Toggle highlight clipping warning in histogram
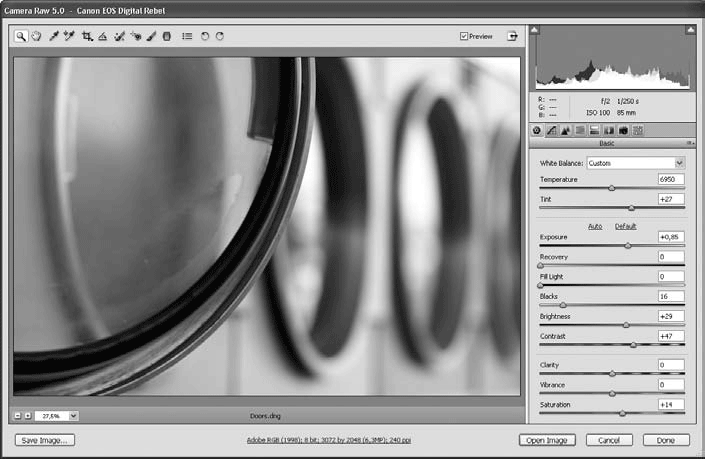The image size is (705, 459). click(x=688, y=31)
